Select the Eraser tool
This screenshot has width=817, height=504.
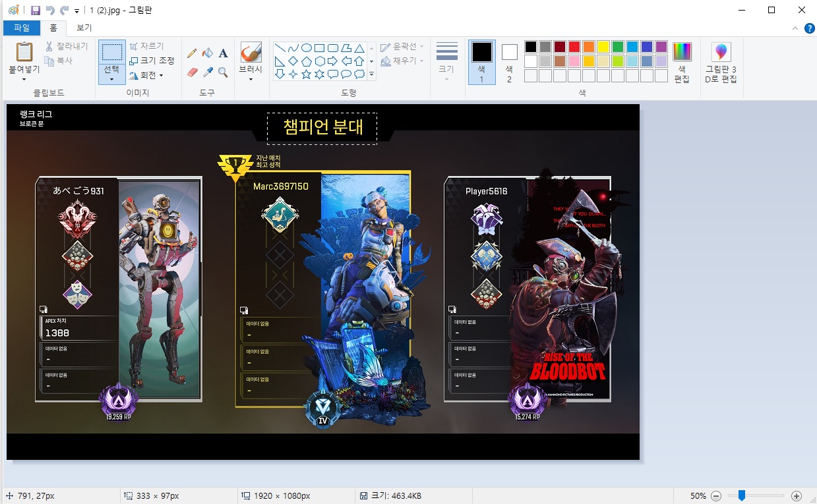point(193,72)
